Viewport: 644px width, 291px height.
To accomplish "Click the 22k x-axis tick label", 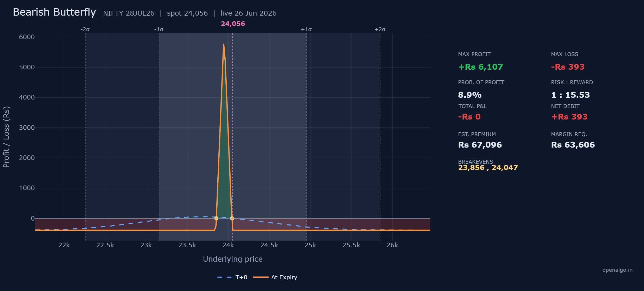I will click(64, 245).
